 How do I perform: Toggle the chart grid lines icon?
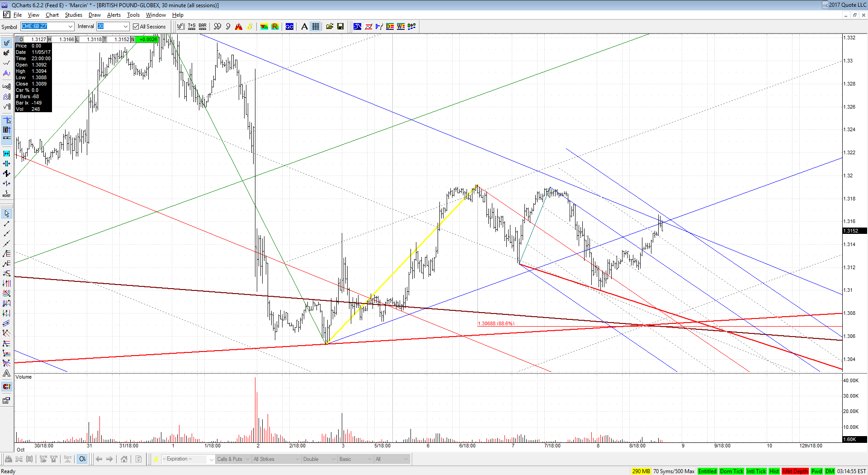click(316, 27)
